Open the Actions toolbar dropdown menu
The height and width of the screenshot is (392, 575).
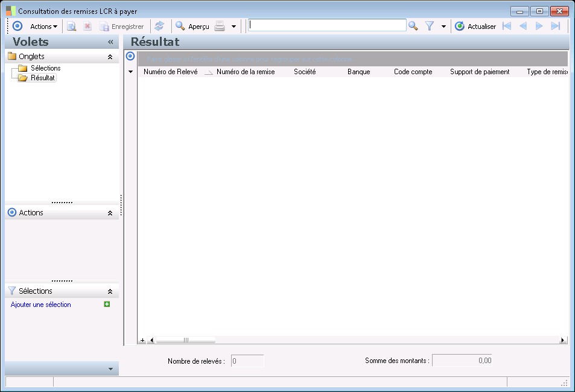[x=43, y=27]
